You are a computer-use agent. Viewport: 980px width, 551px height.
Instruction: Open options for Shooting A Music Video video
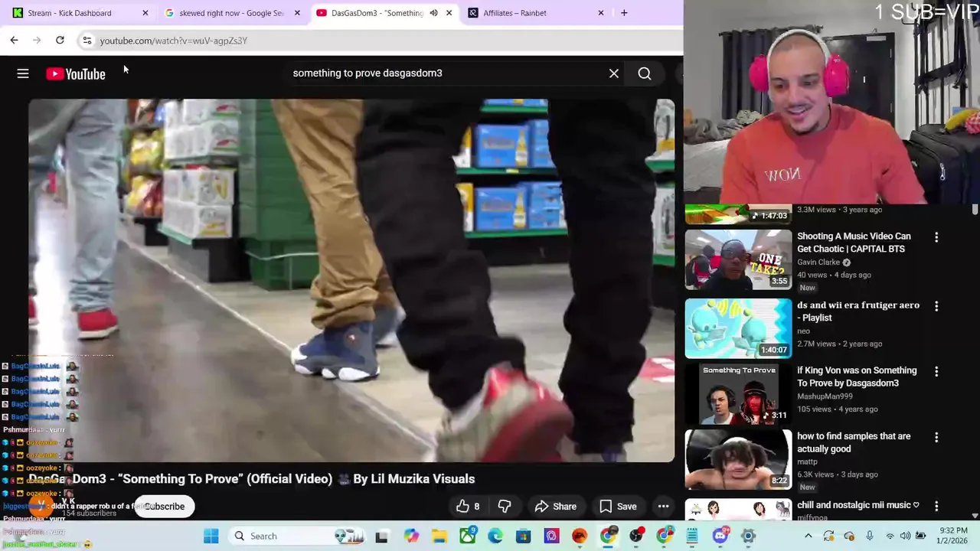pyautogui.click(x=936, y=238)
